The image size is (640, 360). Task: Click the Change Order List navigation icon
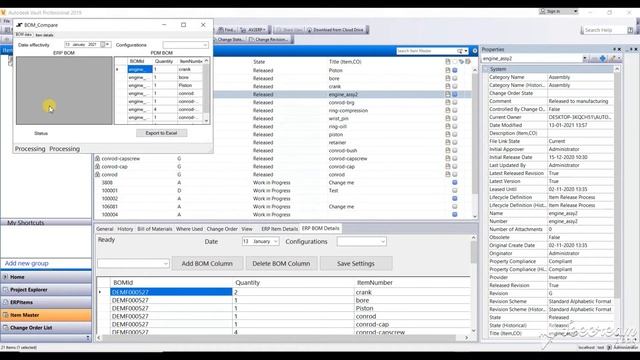click(5, 328)
